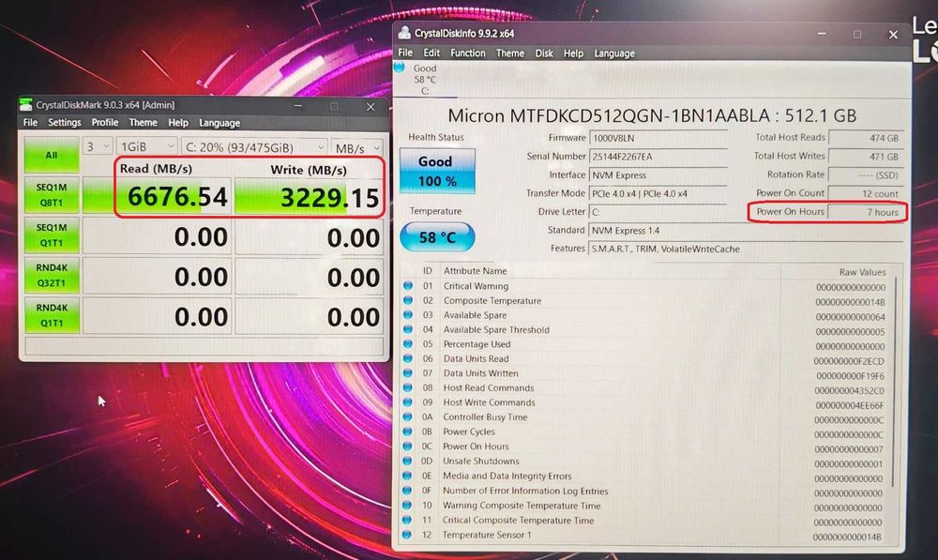Click status dot for Percentage Used row
Viewport: 938px width, 560px height.
click(408, 344)
